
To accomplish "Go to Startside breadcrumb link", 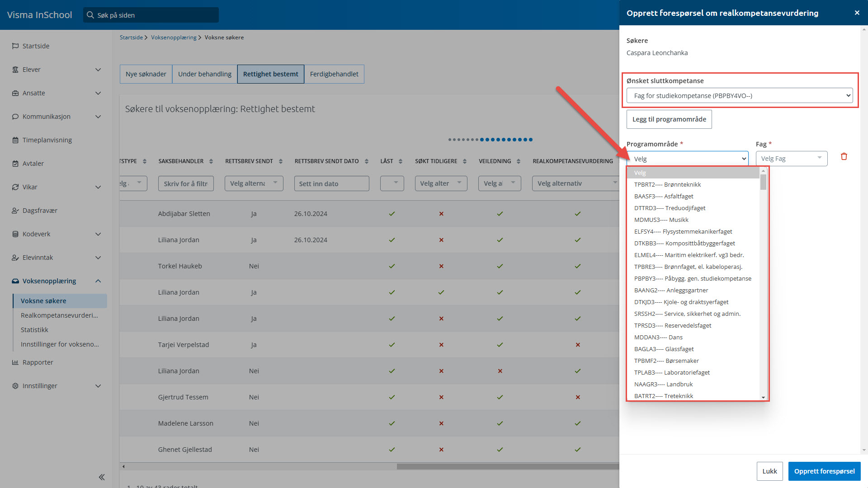I will [131, 38].
